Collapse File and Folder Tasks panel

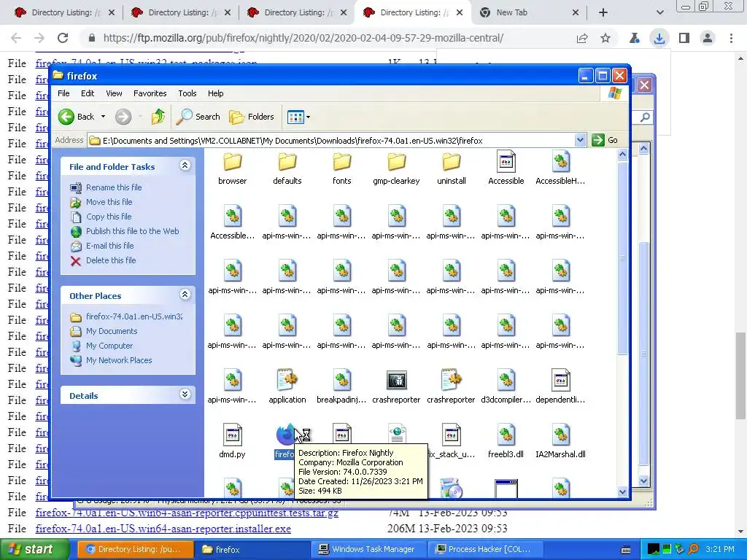tap(185, 166)
